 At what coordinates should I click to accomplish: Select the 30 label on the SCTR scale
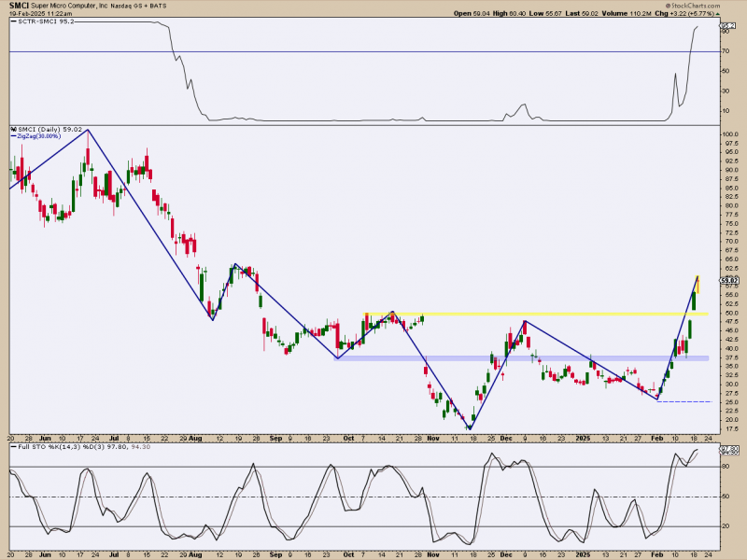(726, 91)
